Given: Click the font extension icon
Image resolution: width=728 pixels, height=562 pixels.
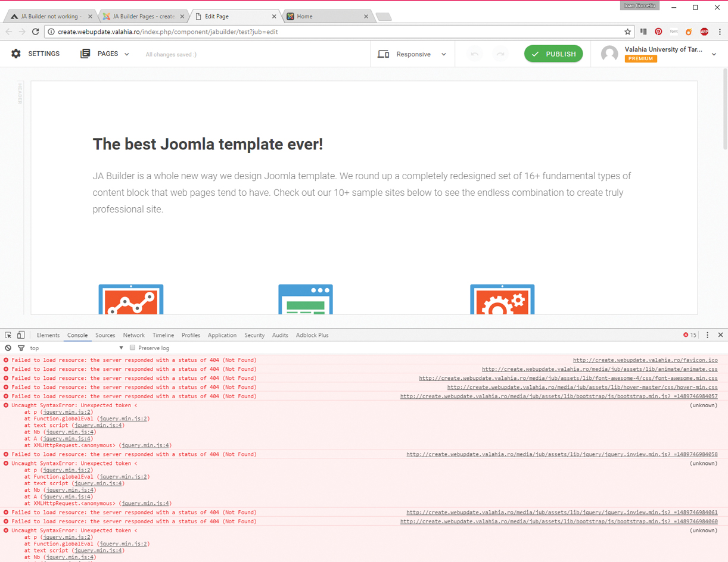Looking at the screenshot, I should (x=674, y=32).
